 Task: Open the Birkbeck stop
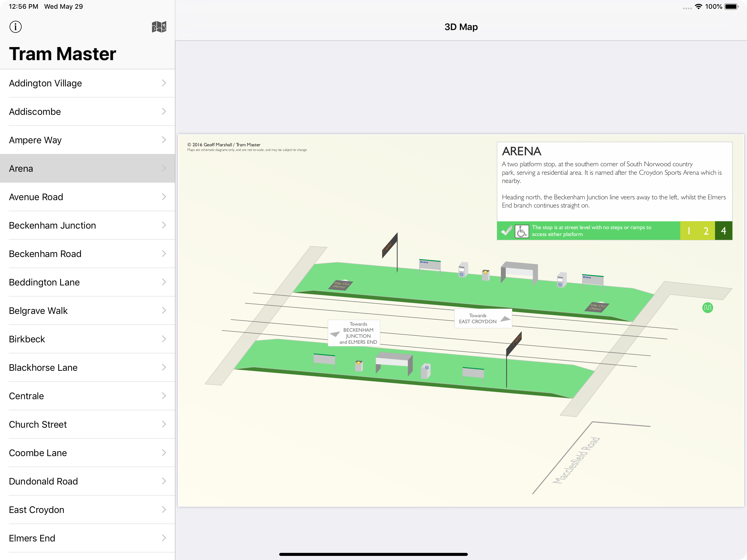click(x=87, y=339)
